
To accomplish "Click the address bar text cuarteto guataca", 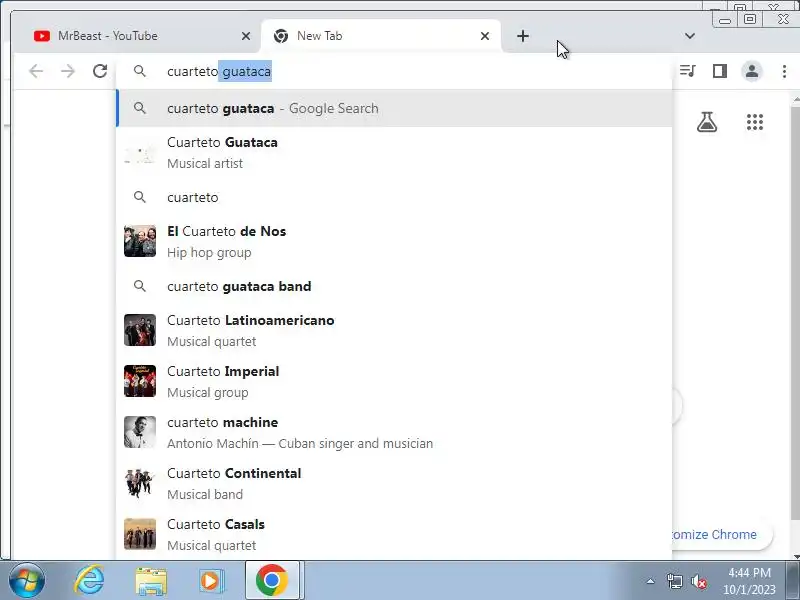I will [x=219, y=71].
